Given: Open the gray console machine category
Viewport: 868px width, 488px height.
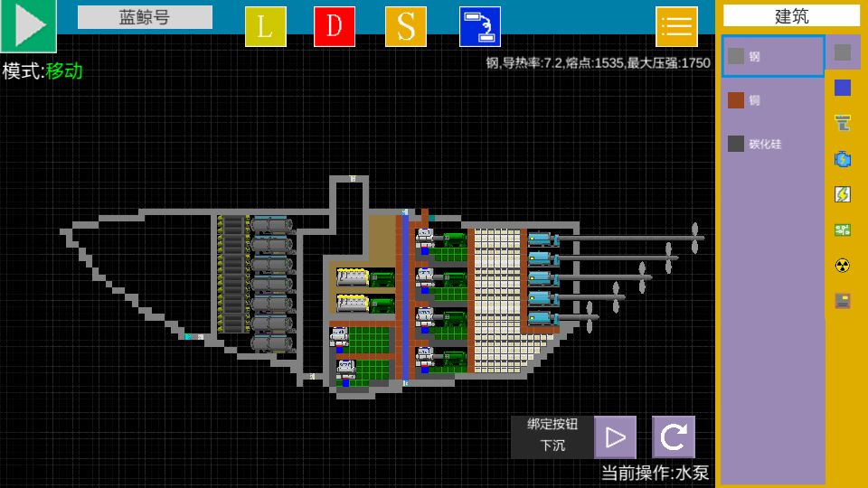Looking at the screenshot, I should (843, 301).
